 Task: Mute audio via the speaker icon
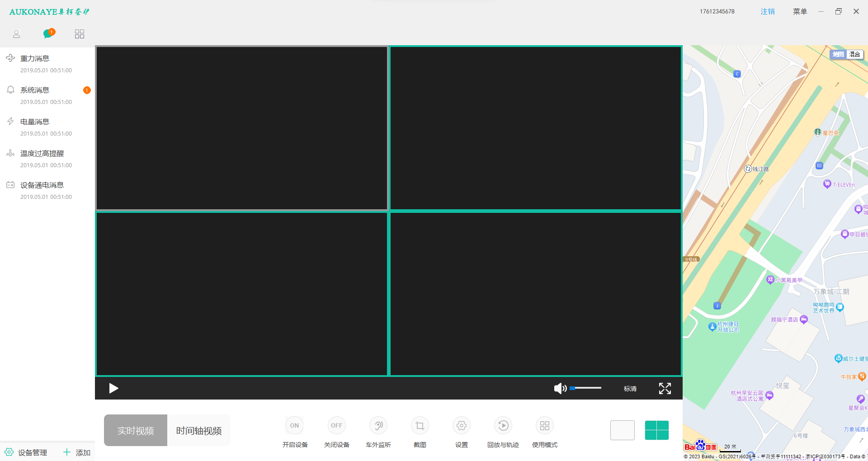tap(560, 388)
